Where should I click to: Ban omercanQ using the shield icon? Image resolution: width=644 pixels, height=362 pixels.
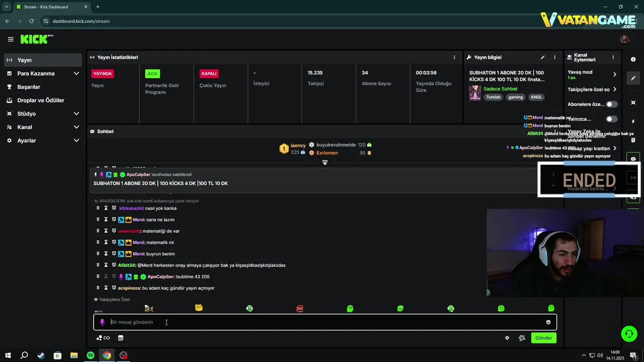pos(114,231)
